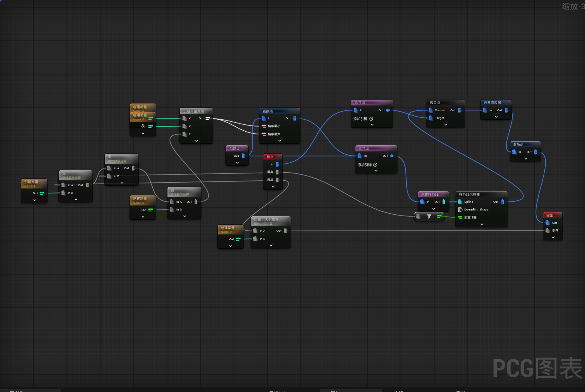585x392 pixels.
Task: Select the 创建向量属性 node title
Action: pyautogui.click(x=194, y=111)
